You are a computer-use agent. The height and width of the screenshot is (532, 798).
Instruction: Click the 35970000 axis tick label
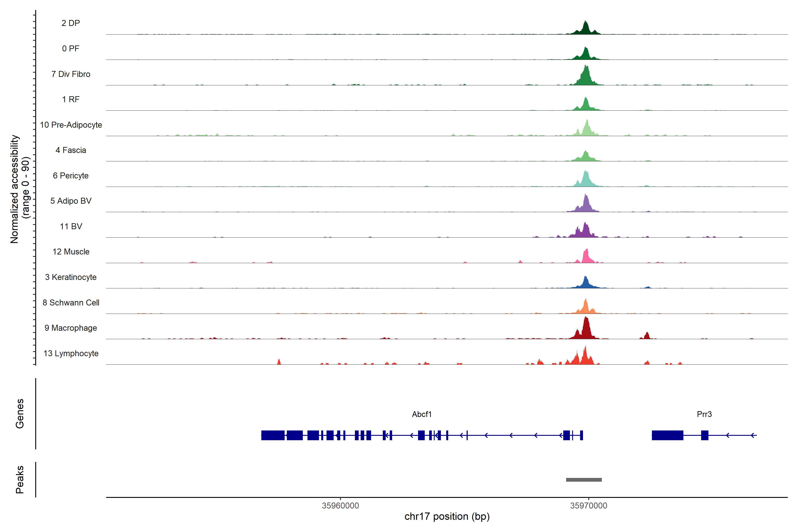[588, 506]
